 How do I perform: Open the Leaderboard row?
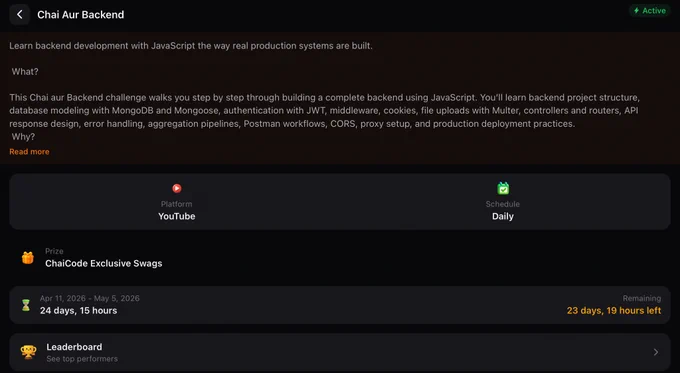coord(340,352)
